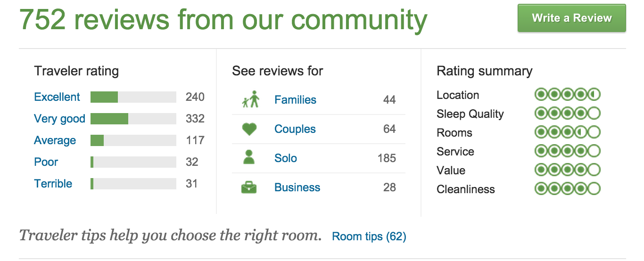644x261 pixels.
Task: Select Solo traveler reviews
Action: [286, 158]
